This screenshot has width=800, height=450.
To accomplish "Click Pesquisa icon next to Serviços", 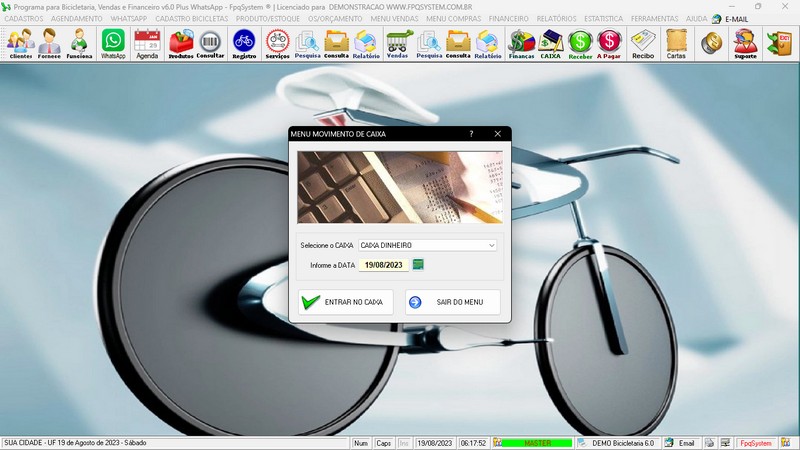I will click(307, 43).
